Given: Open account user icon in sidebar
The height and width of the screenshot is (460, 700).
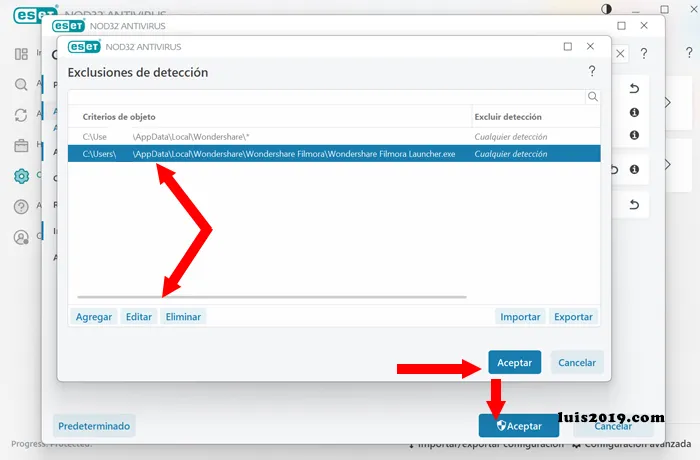Looking at the screenshot, I should (21, 237).
